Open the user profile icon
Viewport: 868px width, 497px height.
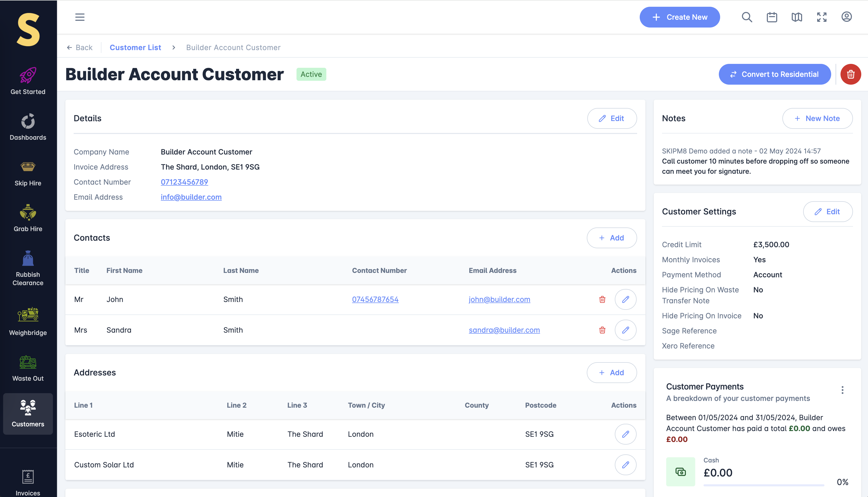(x=846, y=17)
